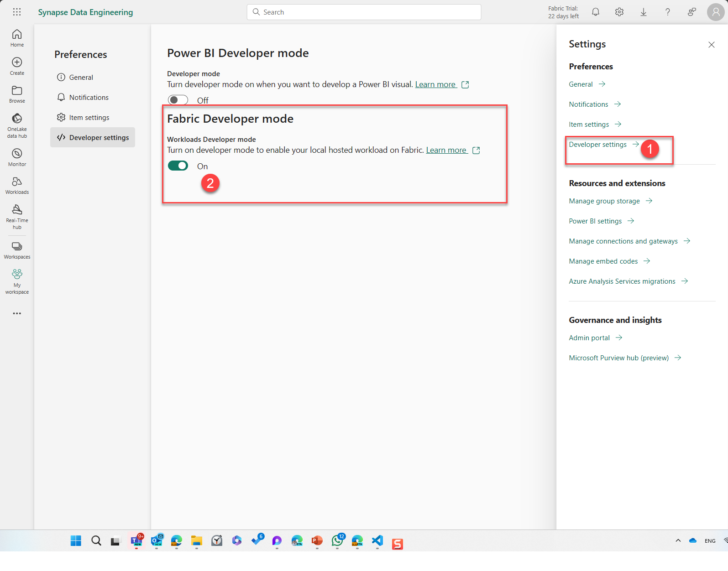Open Real-Time hub
The width and height of the screenshot is (728, 571).
pos(17,217)
